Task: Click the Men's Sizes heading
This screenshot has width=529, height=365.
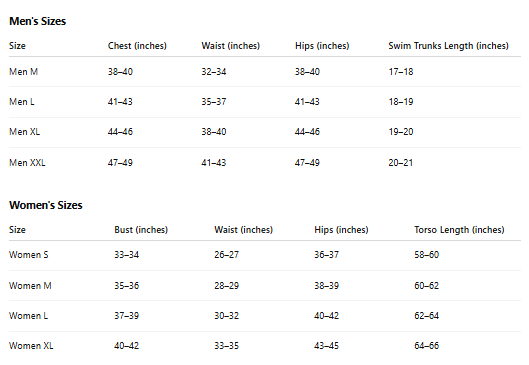Action: coord(37,21)
